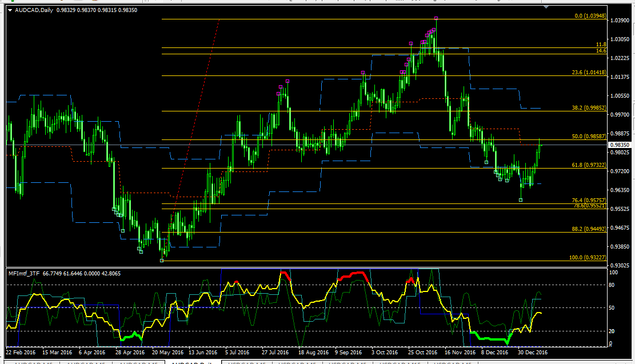Open the triangle menu beside AUDCAD,Daily title

[x=10, y=10]
